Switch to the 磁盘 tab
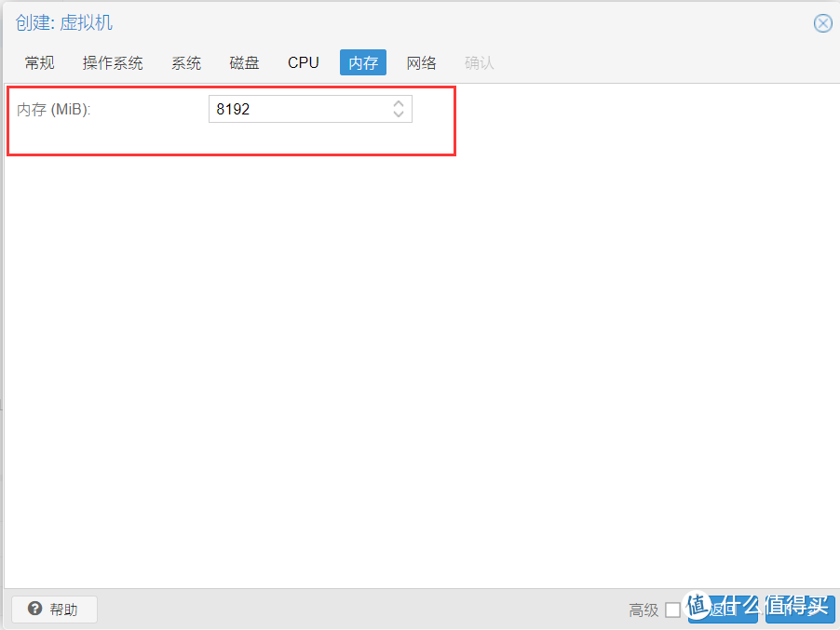 243,62
